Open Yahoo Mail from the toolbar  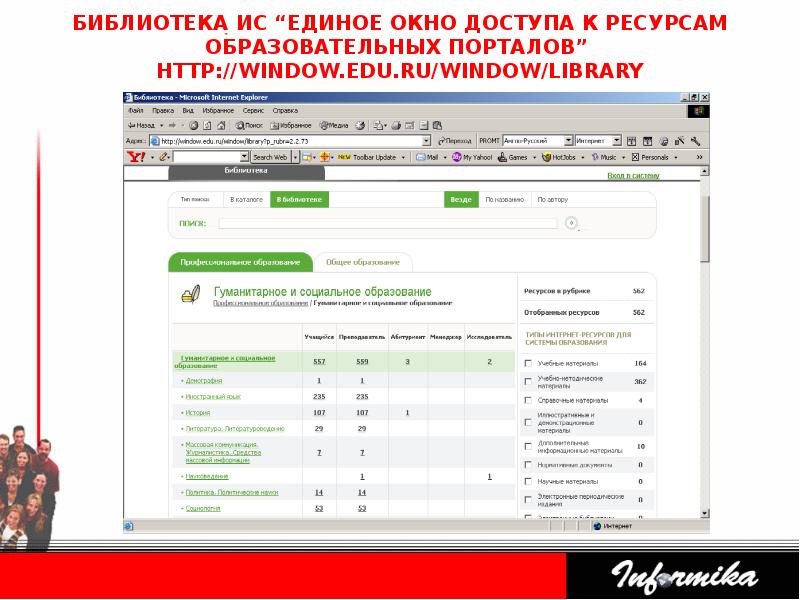tap(427, 157)
